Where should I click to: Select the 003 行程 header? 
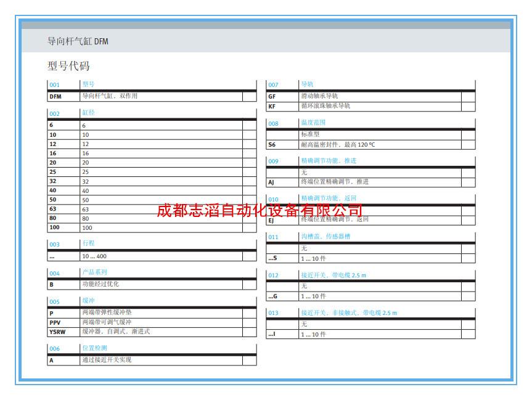pyautogui.click(x=152, y=244)
